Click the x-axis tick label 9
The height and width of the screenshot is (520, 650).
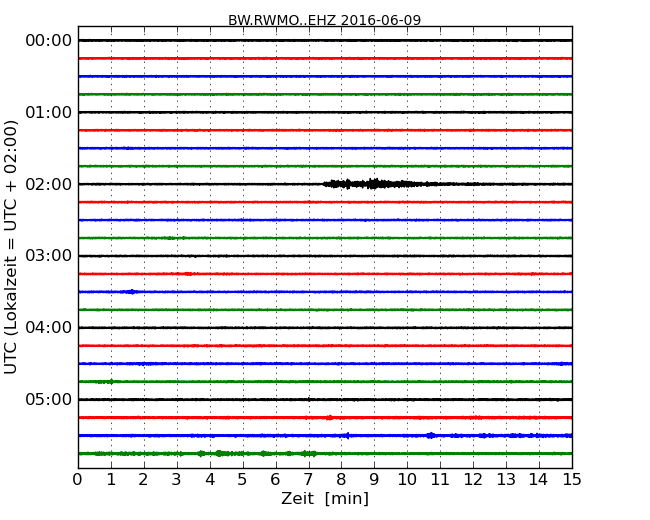point(374,480)
